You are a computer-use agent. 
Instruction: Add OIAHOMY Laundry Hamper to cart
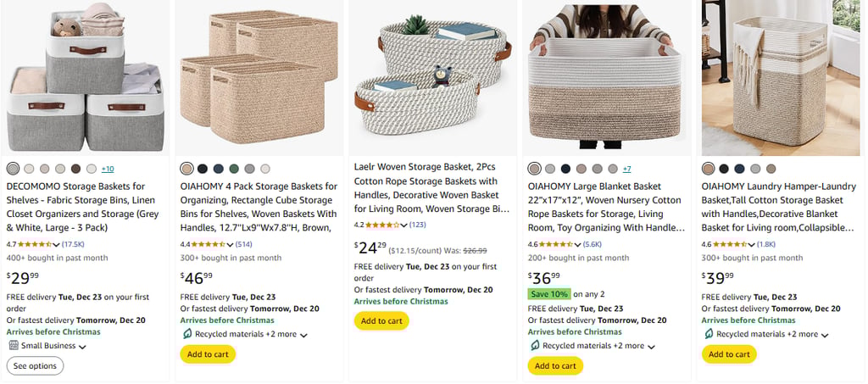(x=729, y=354)
